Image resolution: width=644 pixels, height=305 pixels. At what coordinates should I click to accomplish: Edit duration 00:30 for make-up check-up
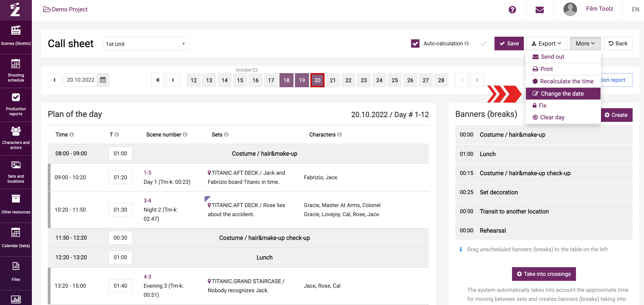point(120,238)
